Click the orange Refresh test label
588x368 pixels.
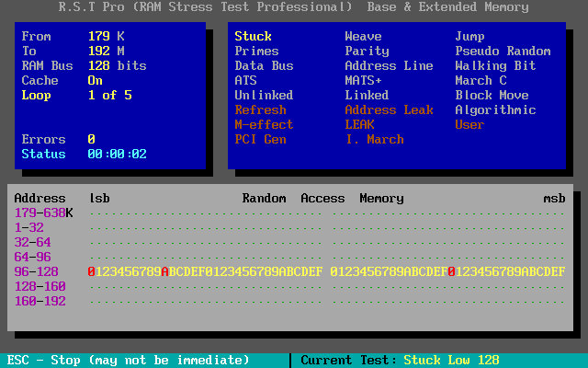click(260, 109)
